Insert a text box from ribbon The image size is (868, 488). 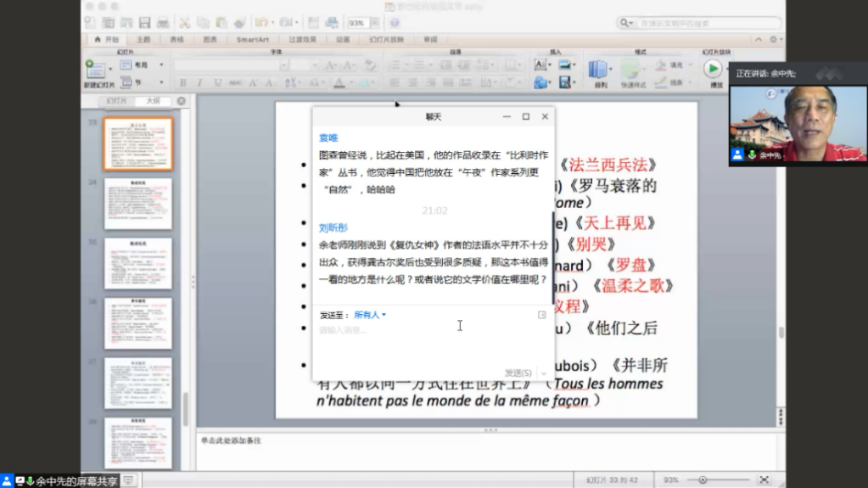click(x=540, y=65)
